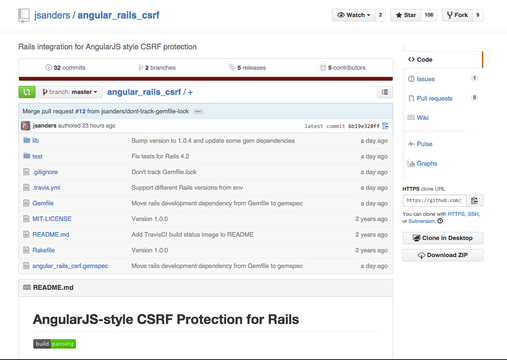Click the jsanders commit author name
The image size is (507, 360).
pyautogui.click(x=45, y=126)
